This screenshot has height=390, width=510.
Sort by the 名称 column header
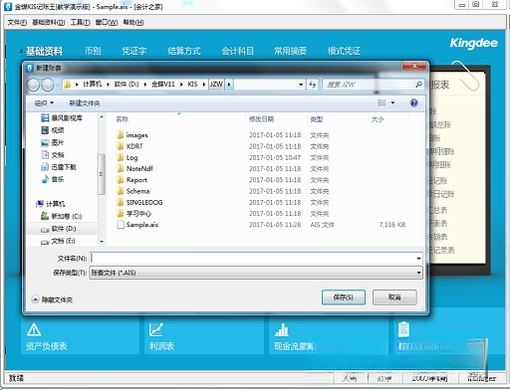pyautogui.click(x=122, y=119)
